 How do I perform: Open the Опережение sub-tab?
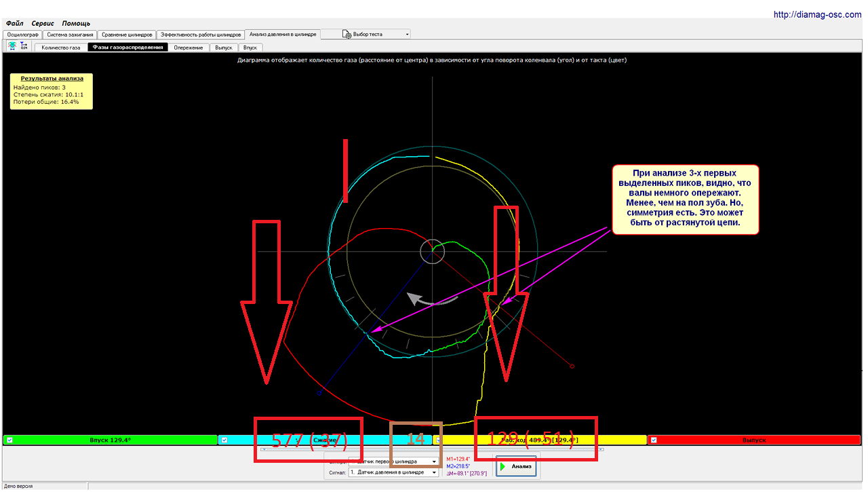tap(189, 48)
